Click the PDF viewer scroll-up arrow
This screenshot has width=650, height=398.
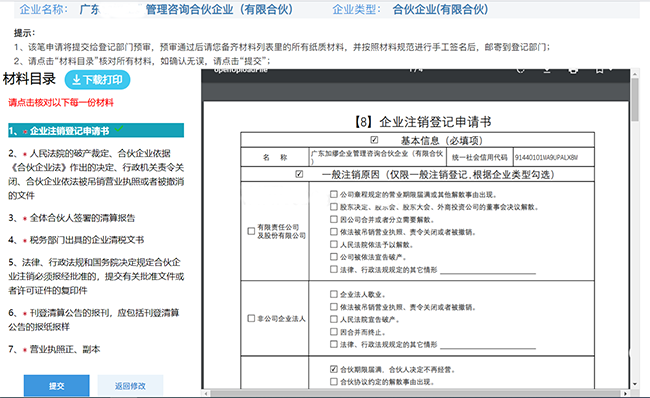[x=635, y=73]
